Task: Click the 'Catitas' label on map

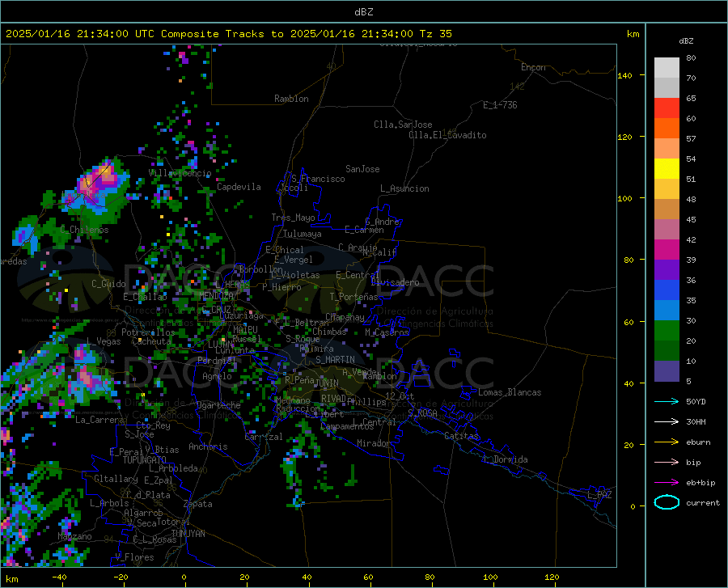Action: click(461, 436)
